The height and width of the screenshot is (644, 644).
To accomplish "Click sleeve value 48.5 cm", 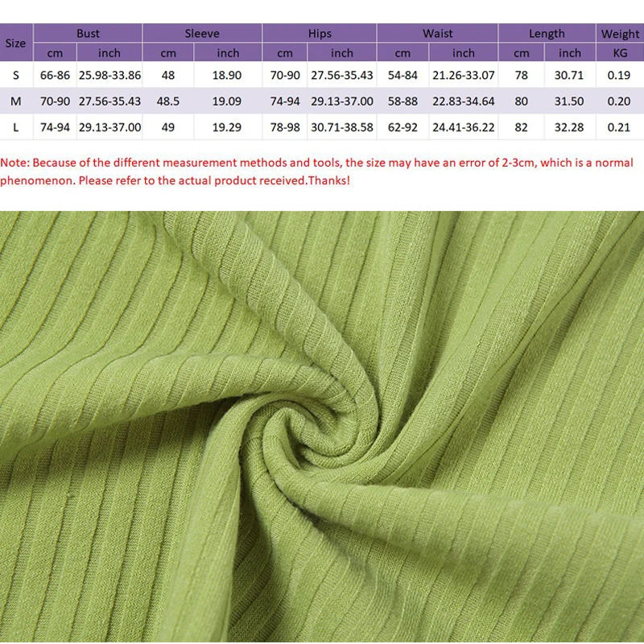I will (168, 101).
